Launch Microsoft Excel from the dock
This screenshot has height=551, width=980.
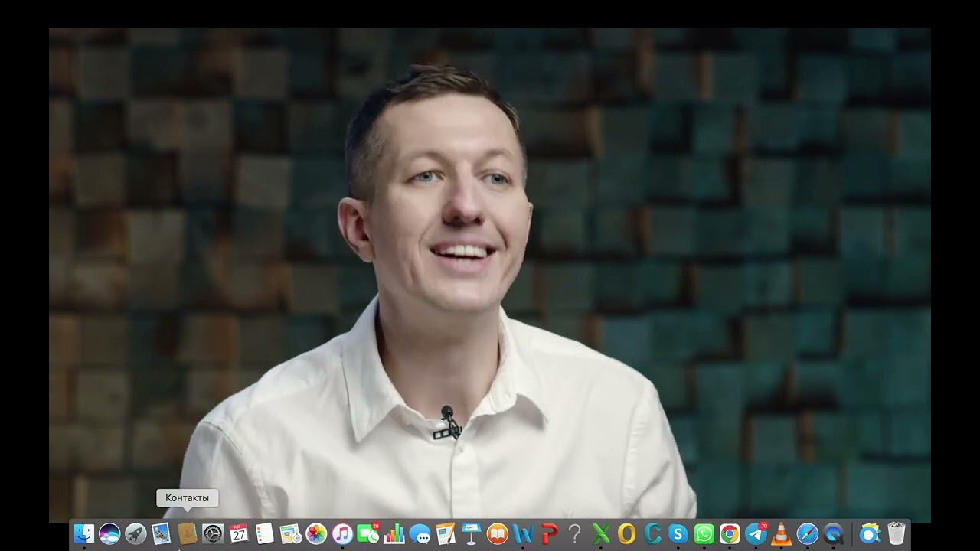[601, 533]
